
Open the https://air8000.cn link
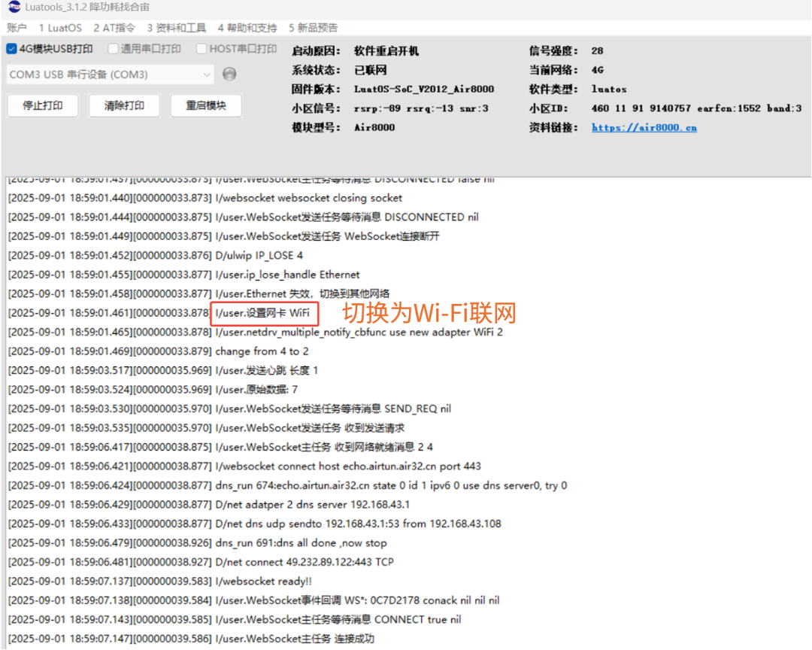click(x=644, y=127)
